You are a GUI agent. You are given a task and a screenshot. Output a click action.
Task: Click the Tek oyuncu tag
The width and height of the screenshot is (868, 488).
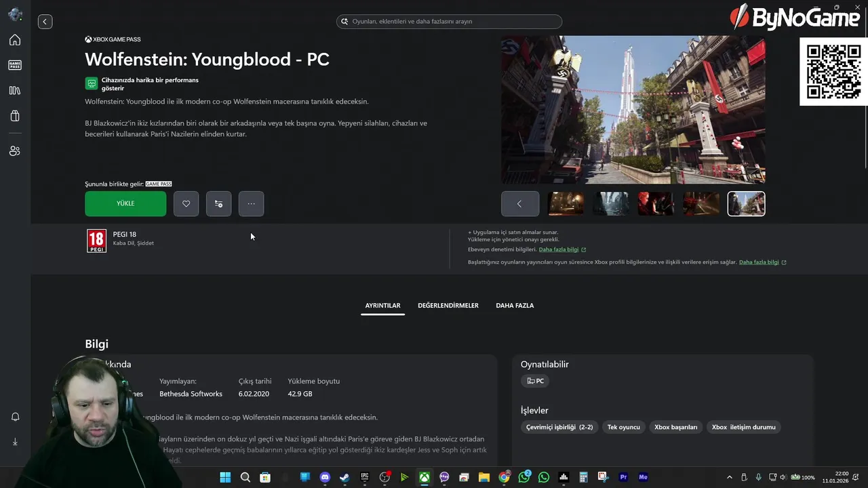coord(623,427)
